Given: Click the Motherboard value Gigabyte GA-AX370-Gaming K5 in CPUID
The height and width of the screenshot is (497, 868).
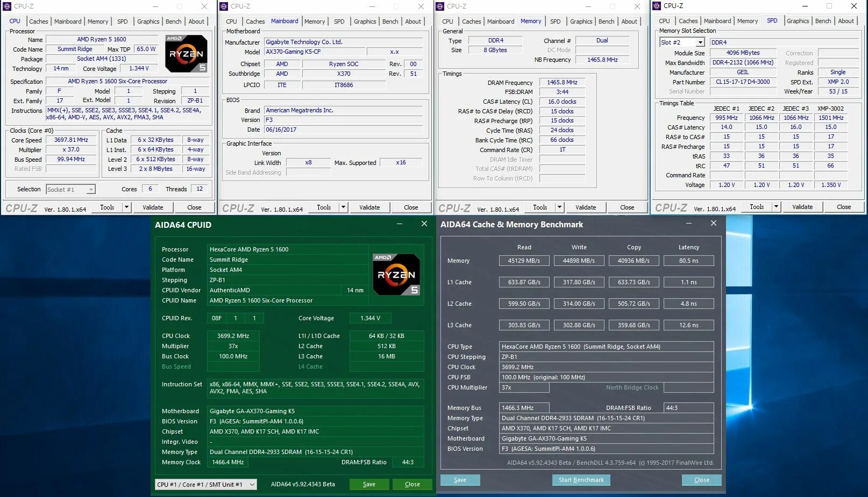Looking at the screenshot, I should pyautogui.click(x=316, y=411).
